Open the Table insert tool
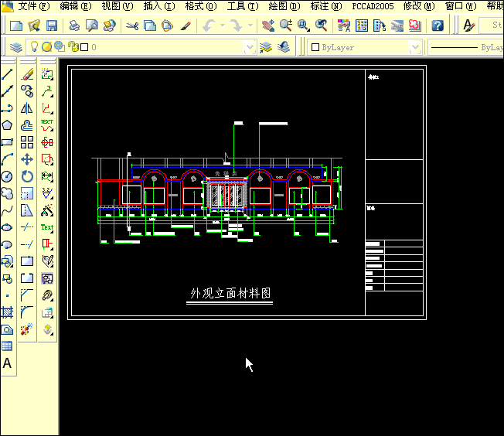504x436 pixels. click(x=7, y=346)
